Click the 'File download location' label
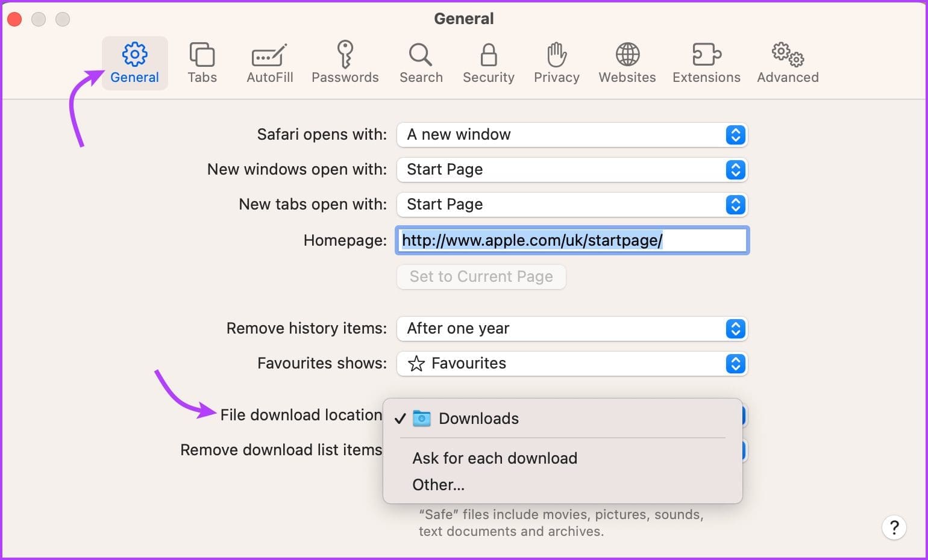This screenshot has height=560, width=928. coord(301,415)
